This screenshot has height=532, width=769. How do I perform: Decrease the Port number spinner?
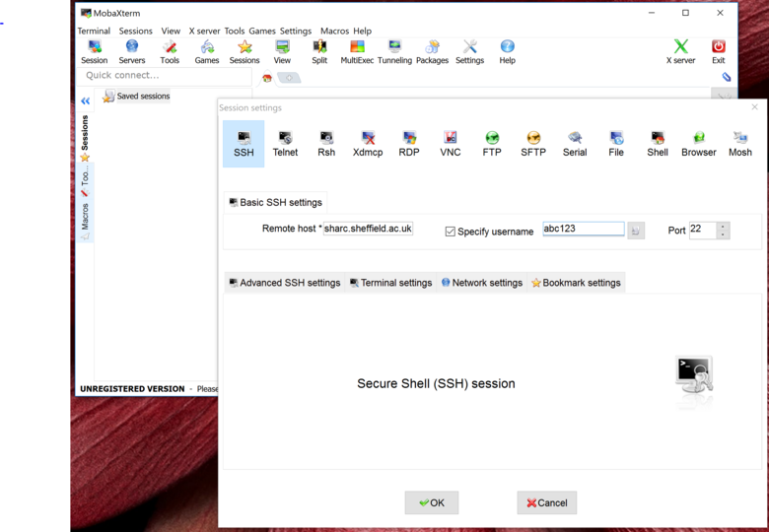(723, 234)
